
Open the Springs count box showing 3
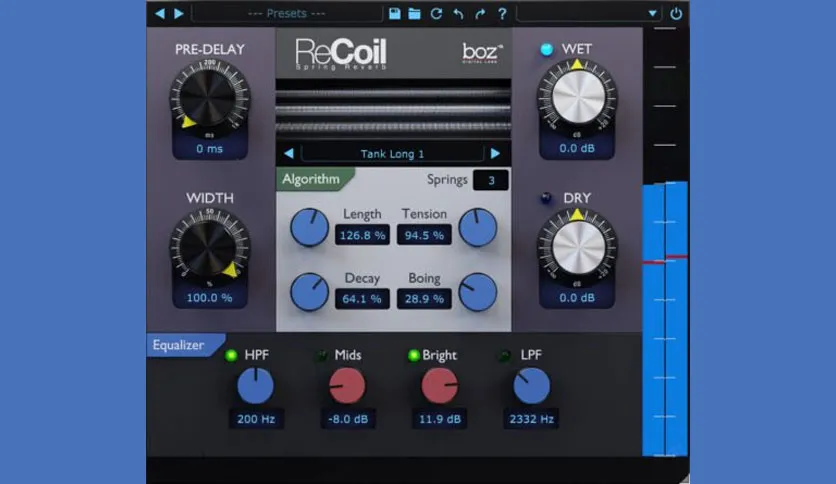pyautogui.click(x=491, y=180)
